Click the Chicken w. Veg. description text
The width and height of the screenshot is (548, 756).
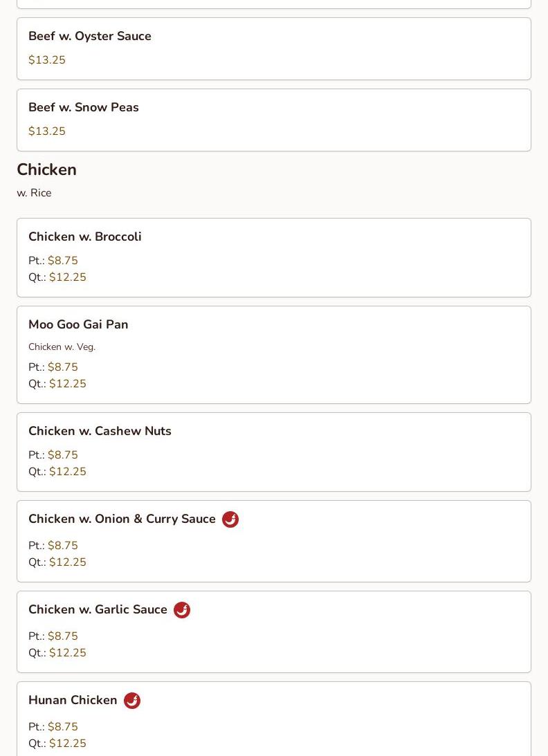[62, 347]
